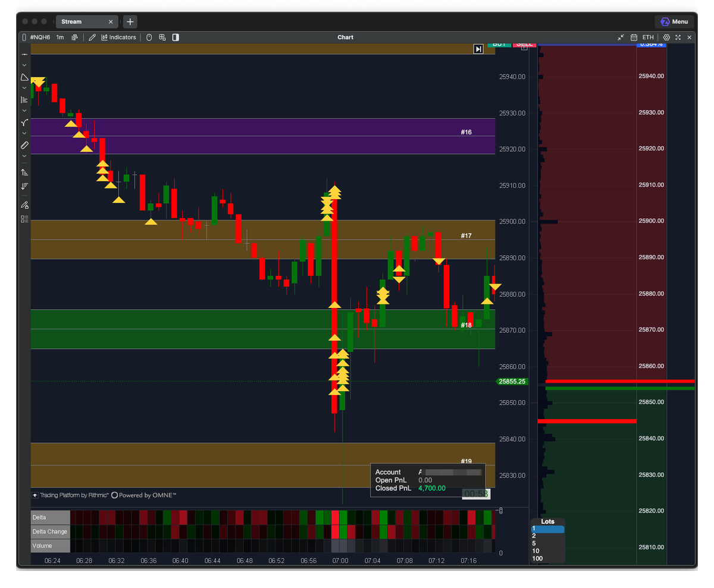Expand the shape tools chevron
Screen dimensions: 714x588
24,88
